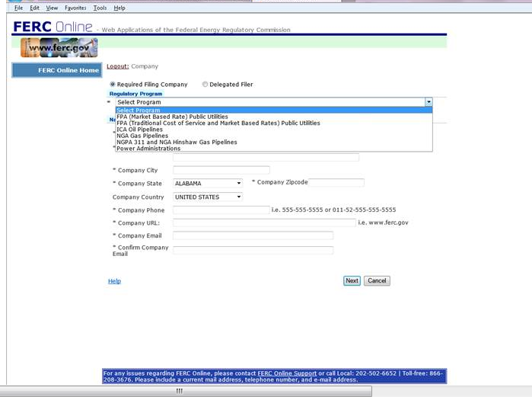
Task: Open the Company State dropdown
Action: (x=208, y=184)
